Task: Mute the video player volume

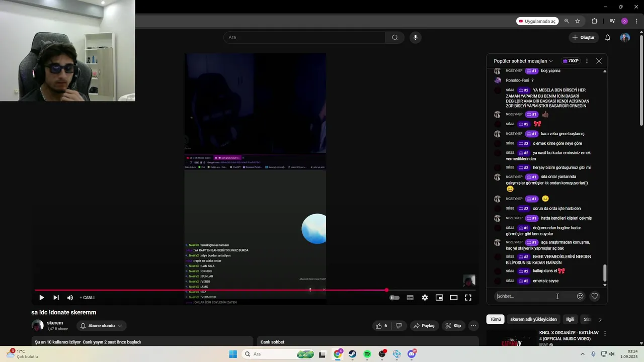Action: tap(70, 298)
